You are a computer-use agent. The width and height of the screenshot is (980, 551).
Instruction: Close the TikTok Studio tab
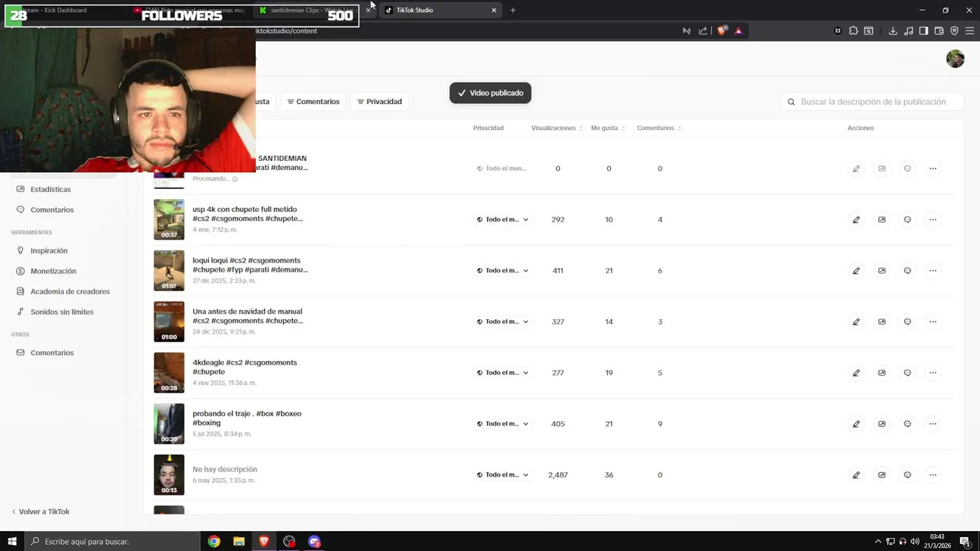click(x=494, y=10)
